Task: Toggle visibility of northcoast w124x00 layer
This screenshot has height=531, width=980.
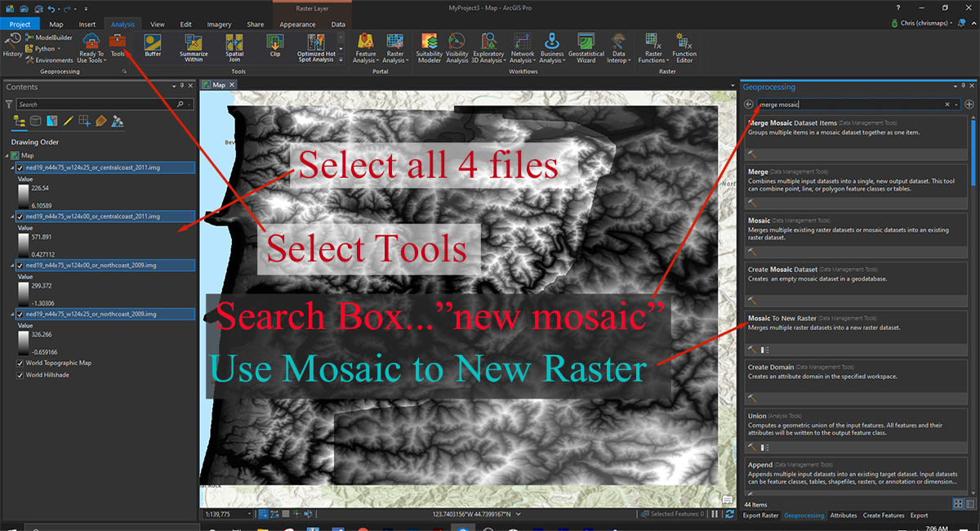Action: pos(20,265)
